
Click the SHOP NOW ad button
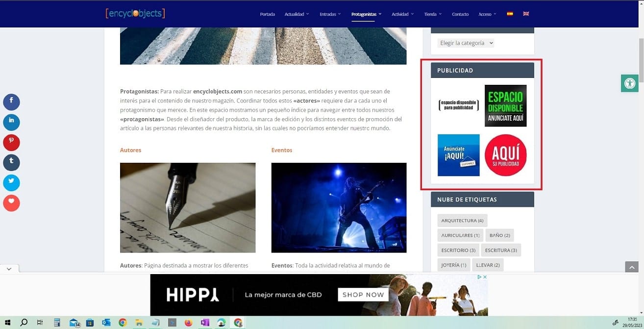[x=363, y=295]
